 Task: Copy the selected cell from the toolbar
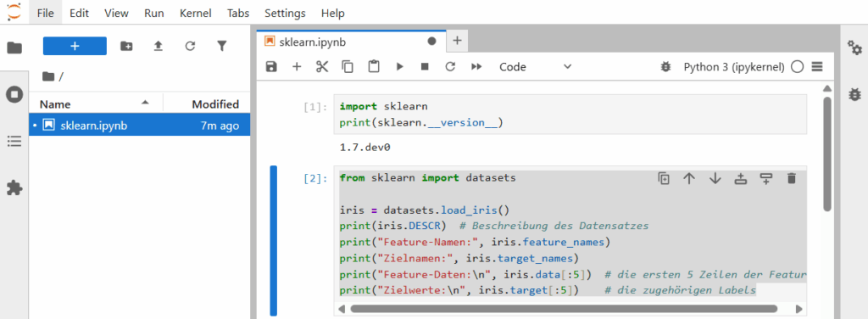click(x=348, y=66)
